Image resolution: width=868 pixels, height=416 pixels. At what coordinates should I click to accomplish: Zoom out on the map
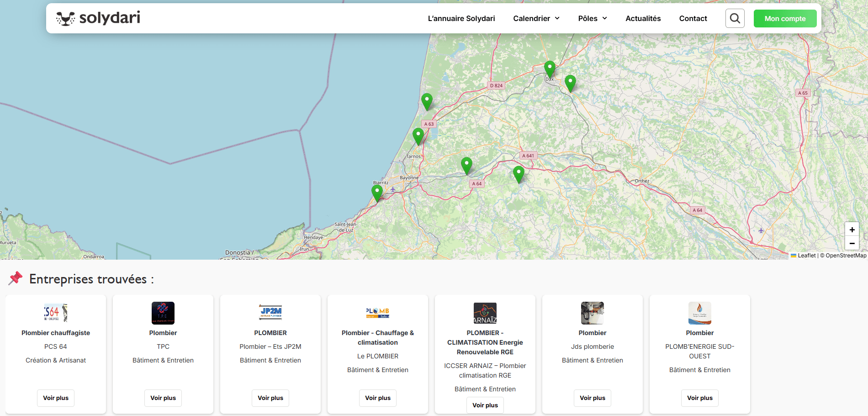pos(852,243)
